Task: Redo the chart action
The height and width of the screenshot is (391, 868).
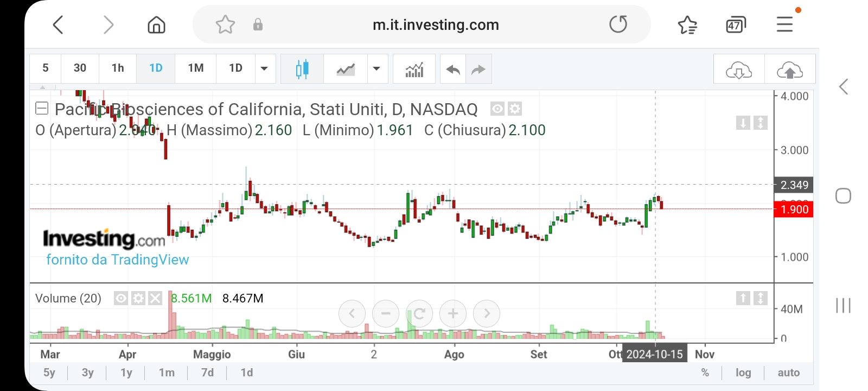Action: tap(478, 69)
